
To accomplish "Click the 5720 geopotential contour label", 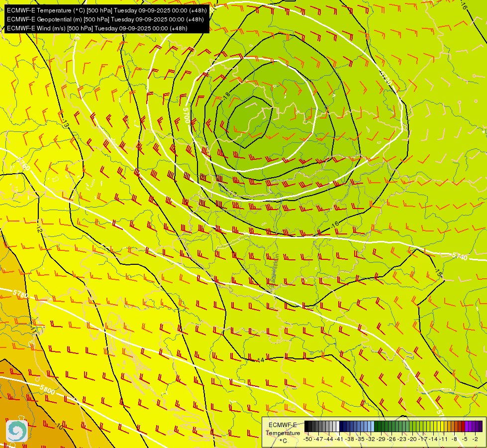I will click(386, 78).
